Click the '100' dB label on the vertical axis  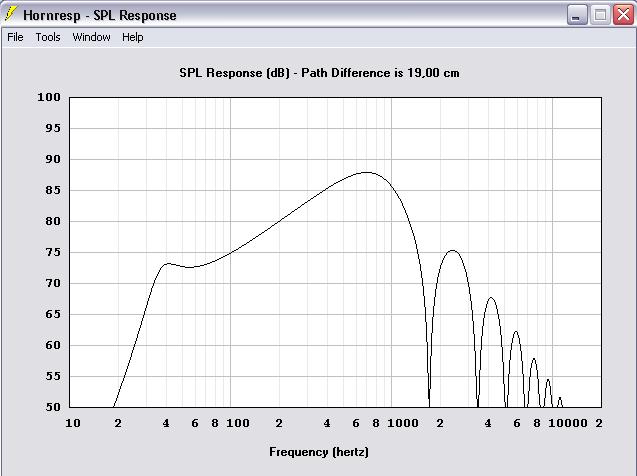coord(49,97)
